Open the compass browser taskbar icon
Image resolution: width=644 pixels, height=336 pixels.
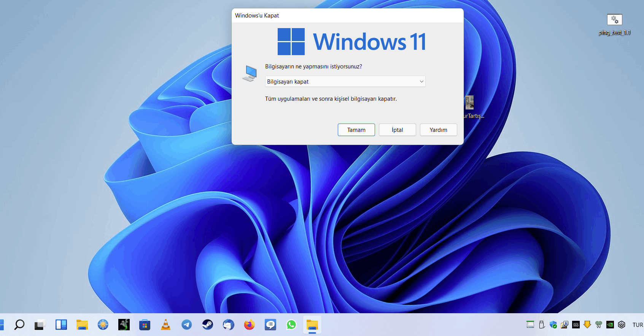(x=103, y=325)
